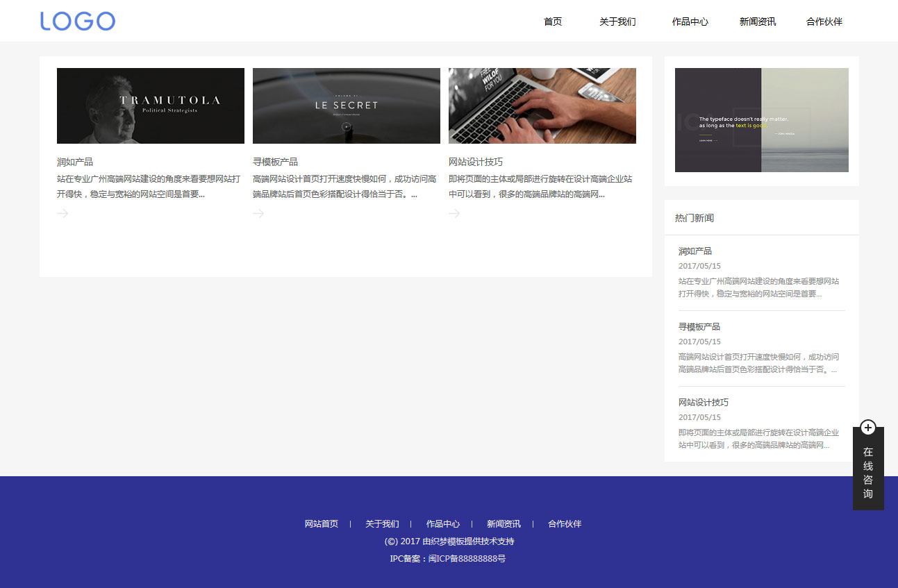This screenshot has width=898, height=588.
Task: Open 寻模板产品 in the 热门新闻 list
Action: click(699, 327)
